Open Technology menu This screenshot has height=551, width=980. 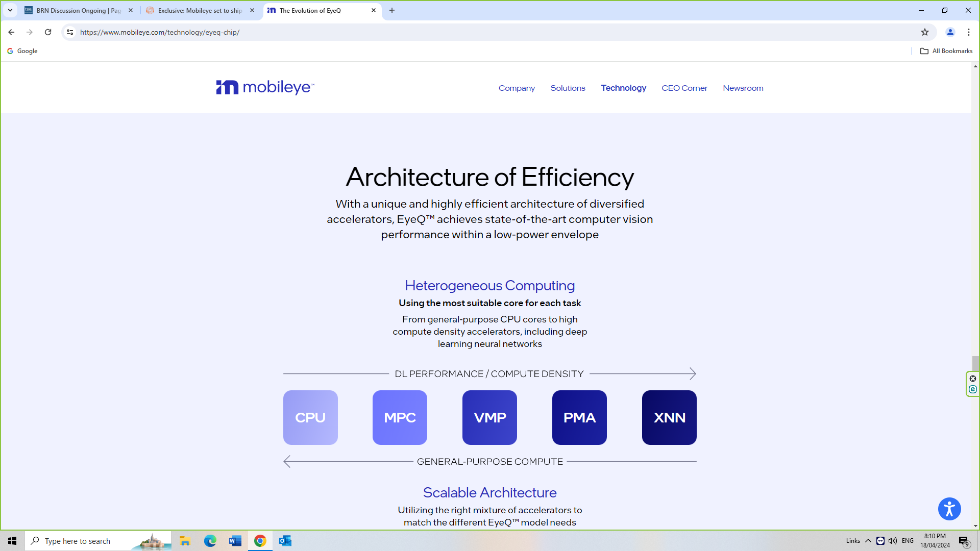tap(623, 88)
